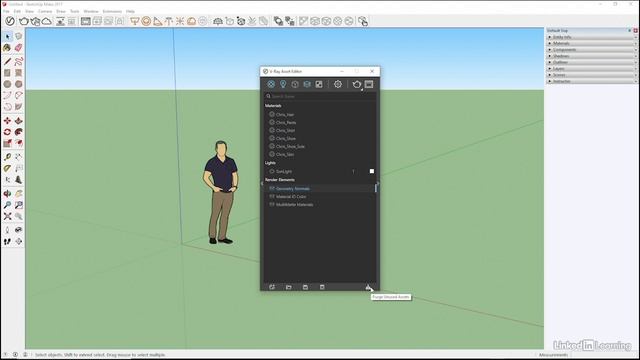Image resolution: width=640 pixels, height=360 pixels.
Task: Expand the Instructor tray panel
Action: click(x=591, y=81)
